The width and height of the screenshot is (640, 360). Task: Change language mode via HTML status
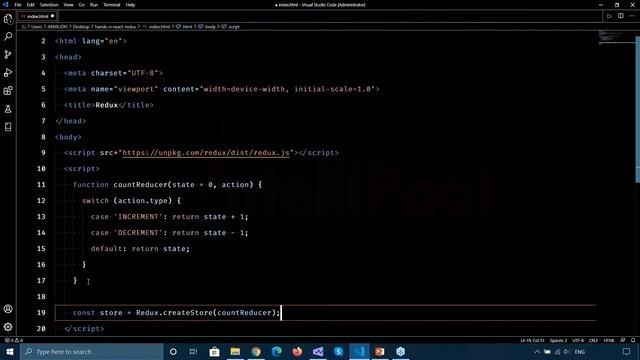point(609,340)
